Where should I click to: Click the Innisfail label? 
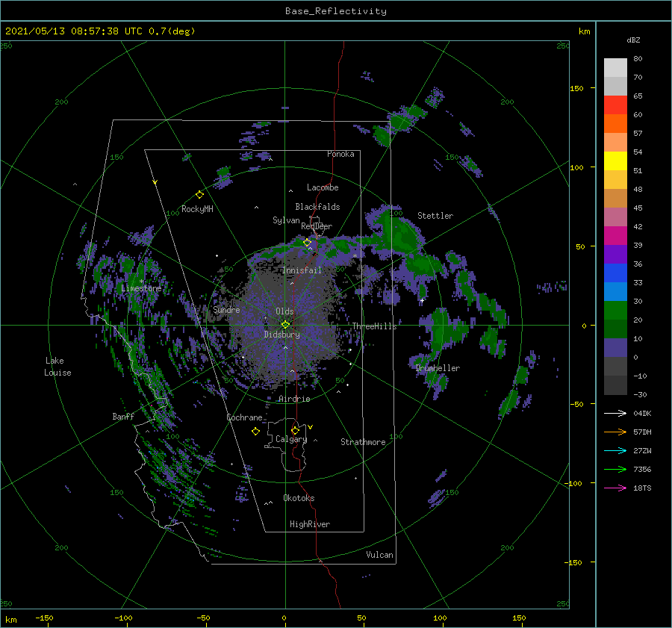pyautogui.click(x=302, y=270)
